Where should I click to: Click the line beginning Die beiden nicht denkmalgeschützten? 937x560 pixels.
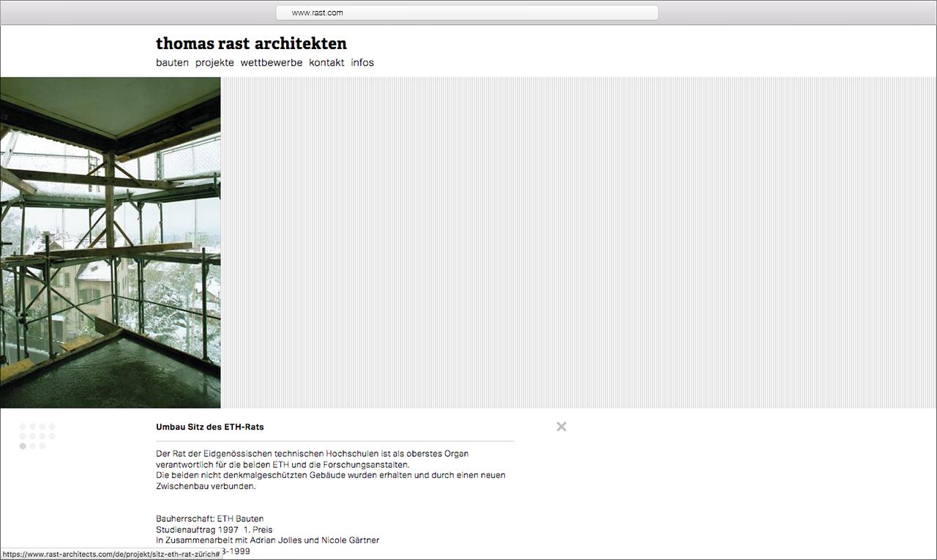[x=331, y=476]
